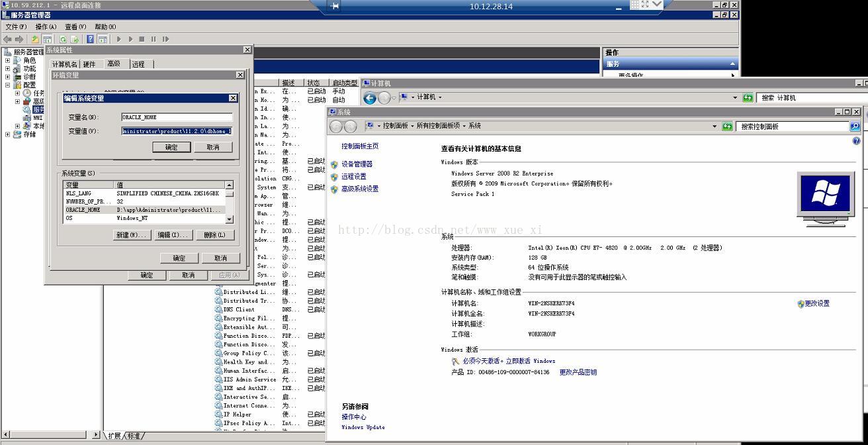Collapse the 服务 section in actions pane
868x445 pixels.
732,64
